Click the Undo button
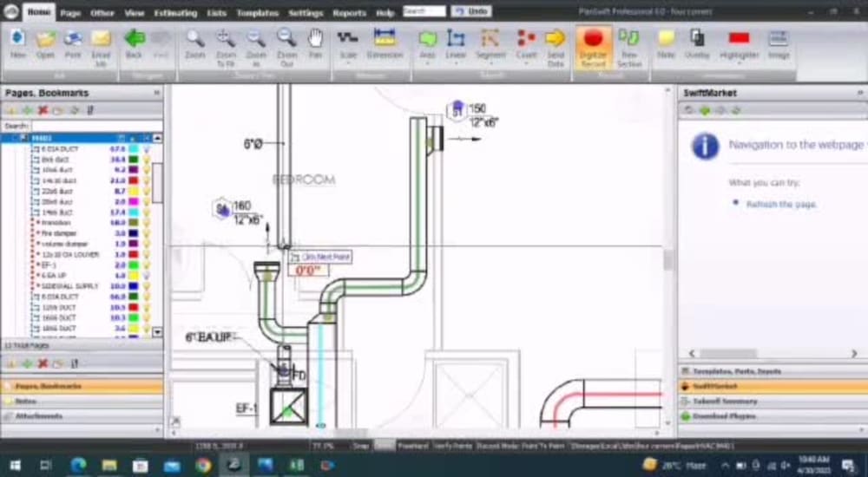868x477 pixels. point(471,11)
